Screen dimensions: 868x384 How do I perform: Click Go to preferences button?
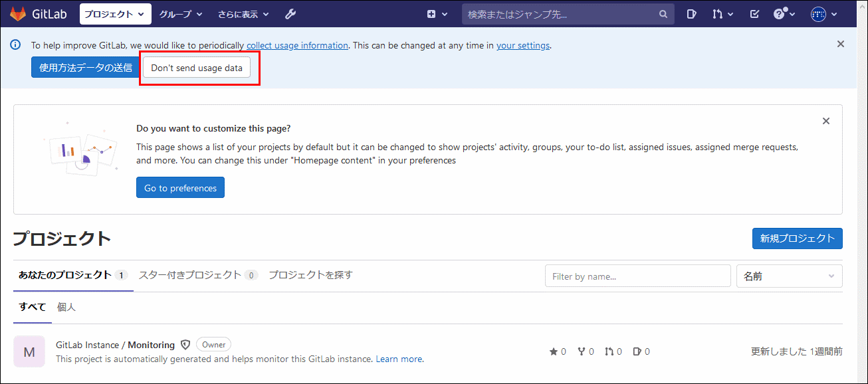[181, 187]
